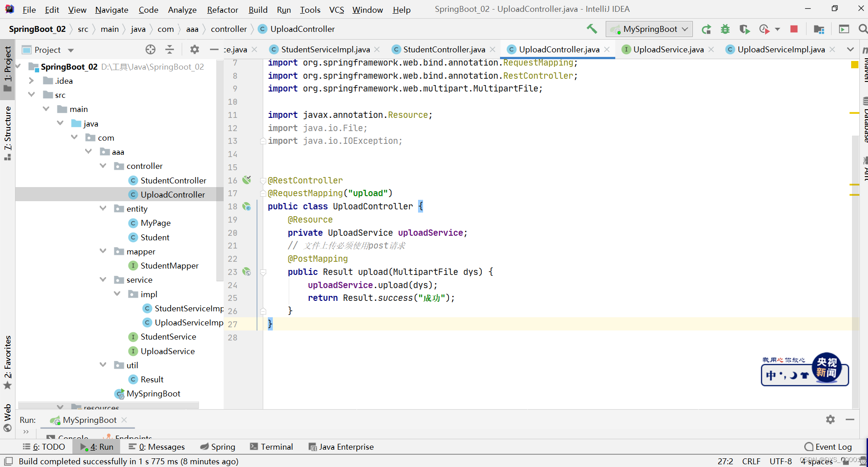Collapse the util package
The image size is (868, 467).
[103, 365]
